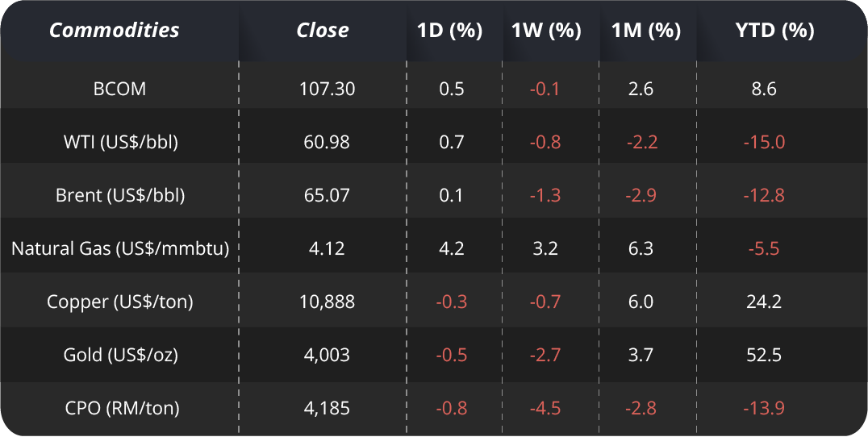Select the Brent (US$/bbl) row label

(x=120, y=195)
